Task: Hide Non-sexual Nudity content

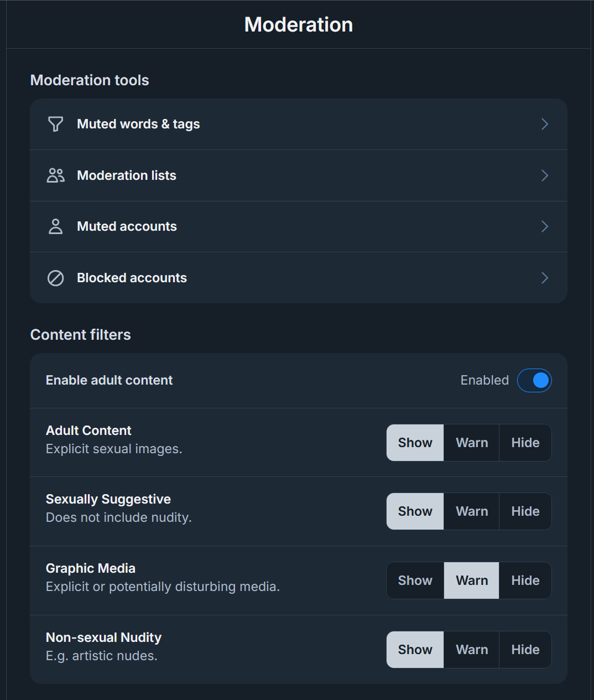Action: tap(525, 650)
